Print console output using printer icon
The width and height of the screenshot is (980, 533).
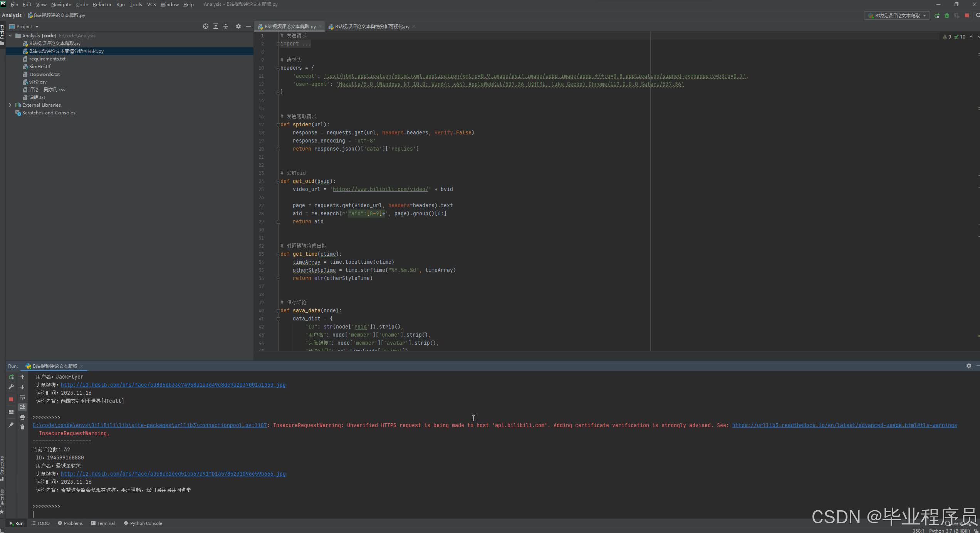(22, 417)
